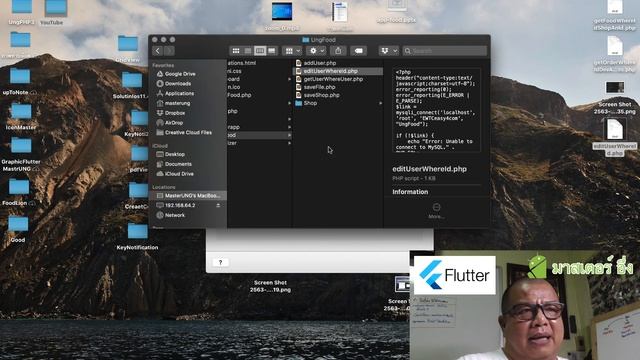Viewport: 640px width, 360px height.
Task: Open Documents in sidebar
Action: pos(178,164)
